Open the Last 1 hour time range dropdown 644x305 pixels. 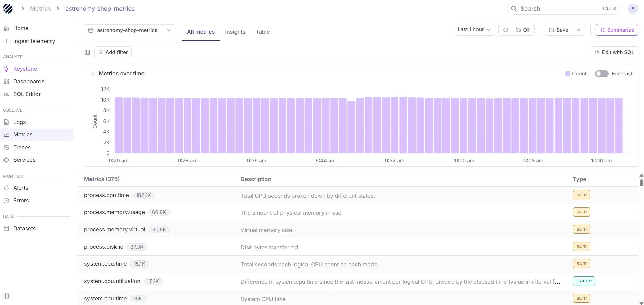pos(474,30)
